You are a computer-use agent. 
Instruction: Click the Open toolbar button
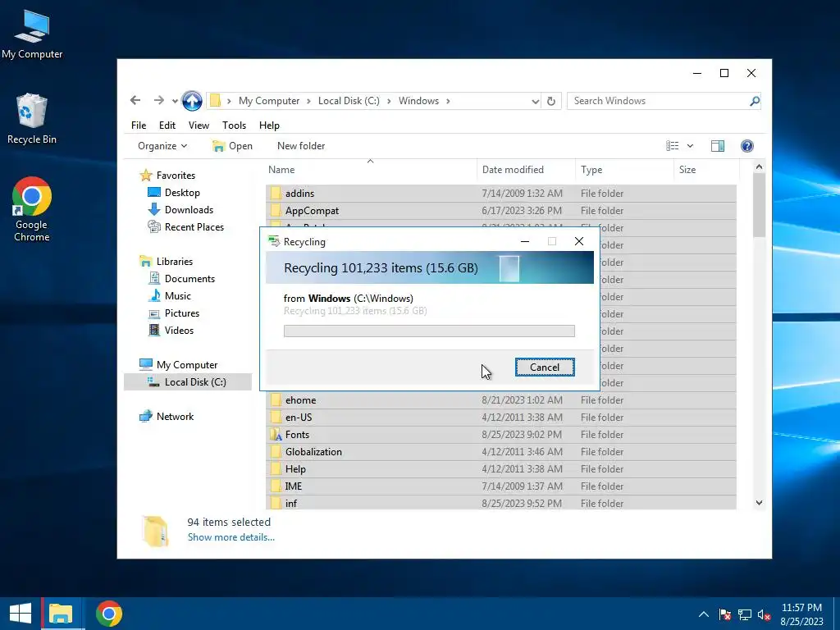click(232, 146)
